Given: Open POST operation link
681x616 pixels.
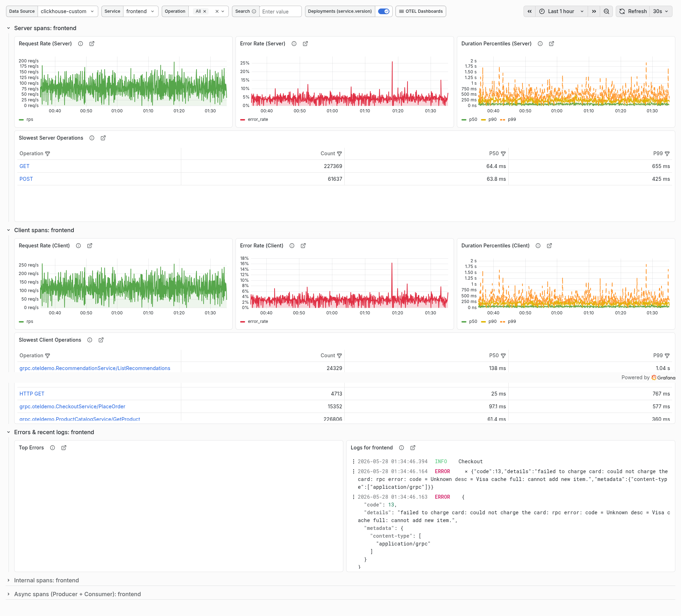Looking at the screenshot, I should [26, 179].
